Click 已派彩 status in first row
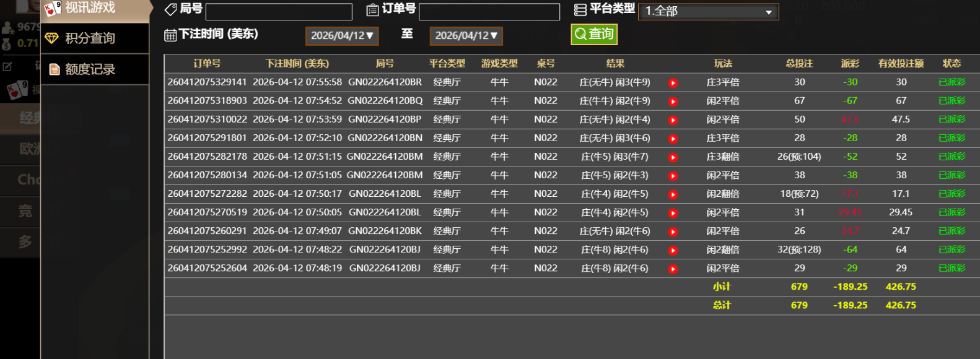The width and height of the screenshot is (980, 359). (x=952, y=82)
